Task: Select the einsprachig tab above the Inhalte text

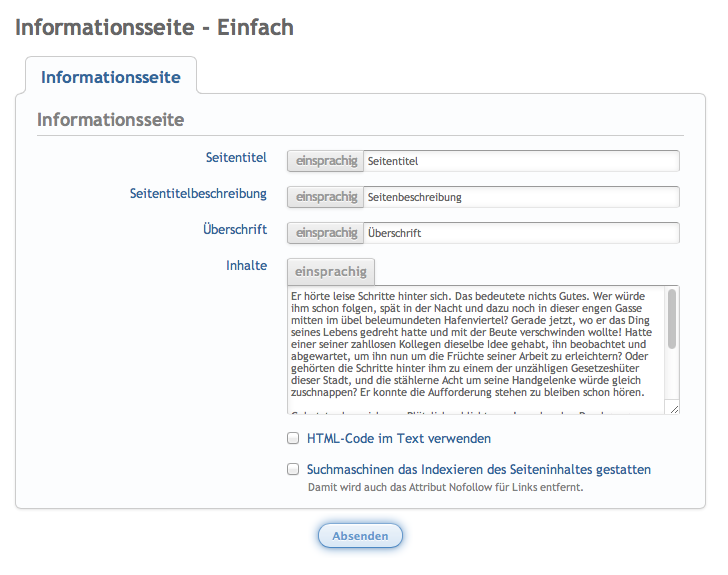Action: tap(331, 271)
